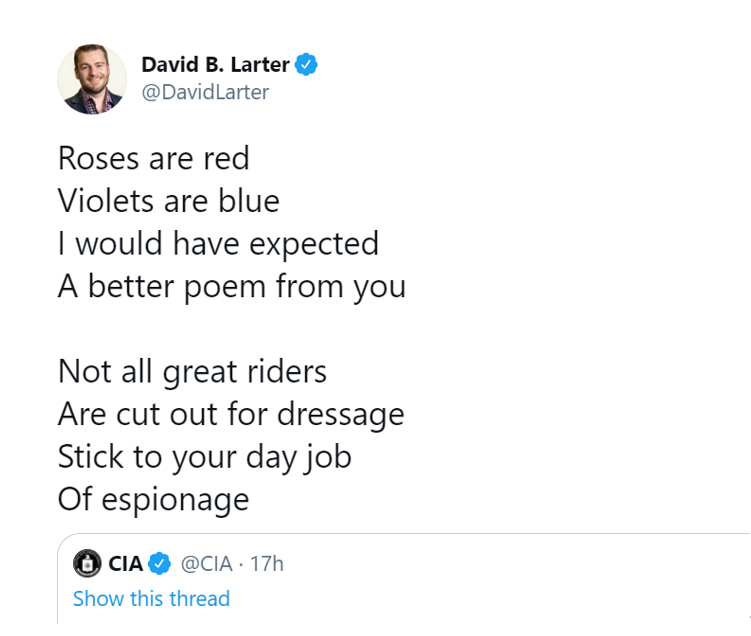Select the @CIA handle
751x636 pixels.
point(207,564)
